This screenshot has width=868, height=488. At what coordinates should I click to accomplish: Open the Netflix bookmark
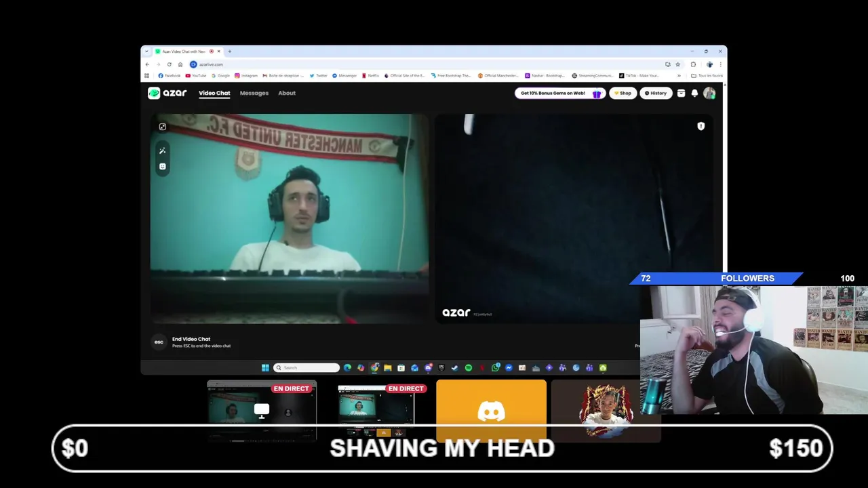pos(370,76)
